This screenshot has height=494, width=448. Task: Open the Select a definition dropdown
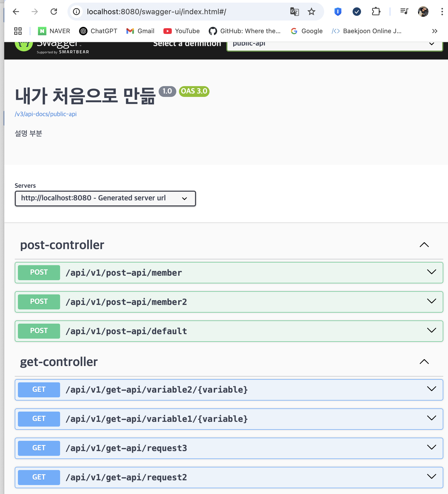[334, 44]
